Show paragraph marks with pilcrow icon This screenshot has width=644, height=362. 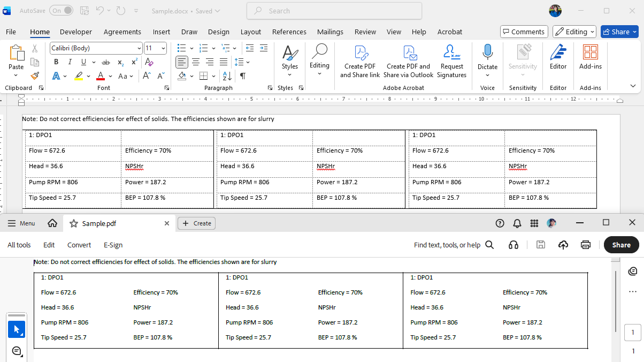pyautogui.click(x=243, y=76)
